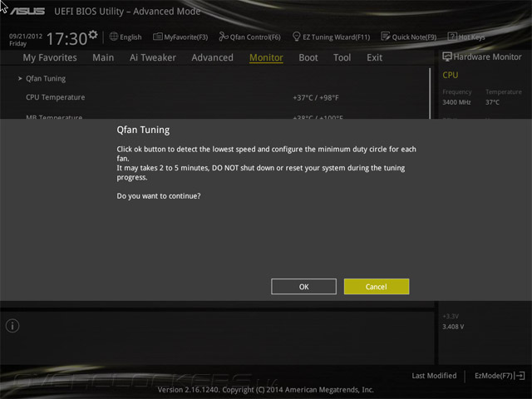Click the Hardware Monitor panel title

pyautogui.click(x=488, y=57)
